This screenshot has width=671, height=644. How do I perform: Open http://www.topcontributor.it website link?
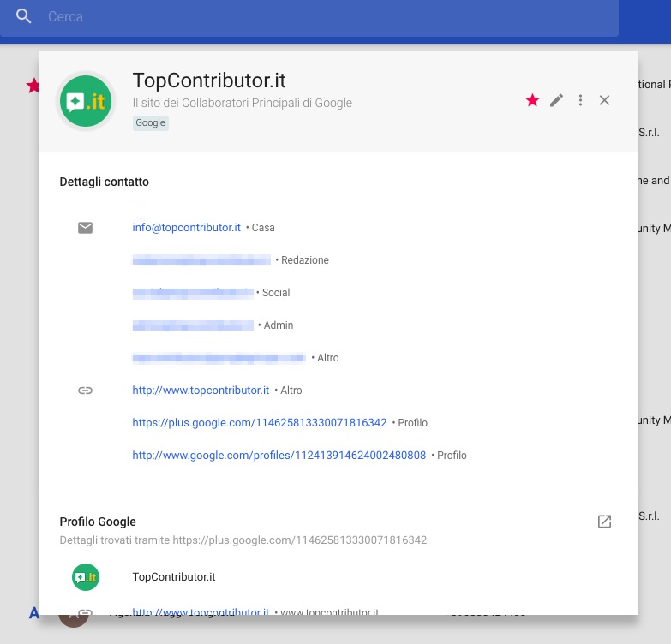point(201,390)
